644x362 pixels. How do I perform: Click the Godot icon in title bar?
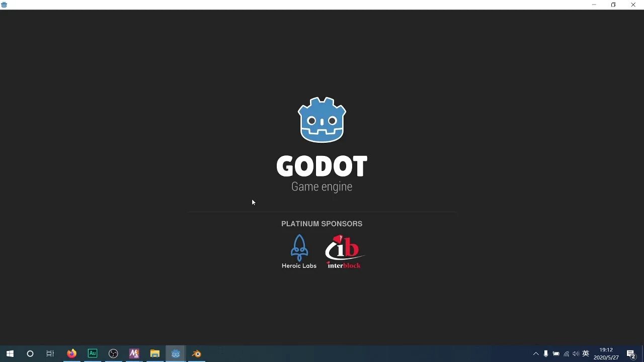(5, 5)
